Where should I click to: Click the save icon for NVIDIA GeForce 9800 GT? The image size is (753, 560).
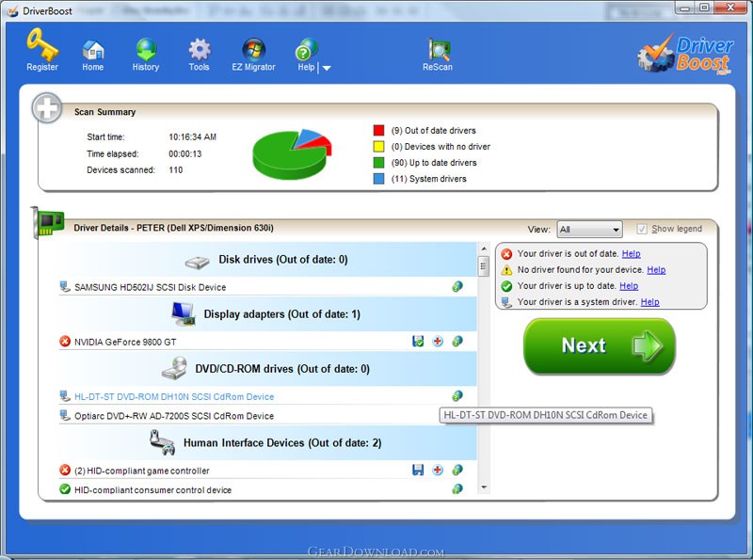tap(418, 342)
